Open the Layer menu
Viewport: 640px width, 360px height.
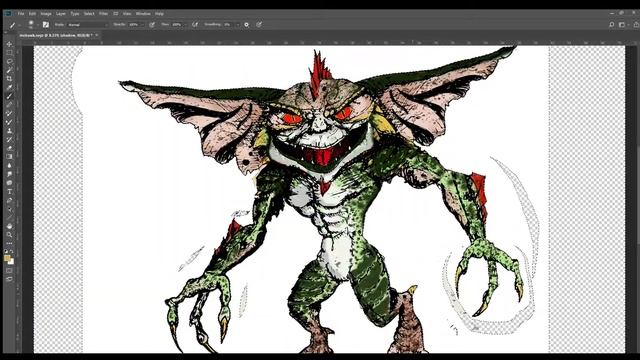(61, 13)
